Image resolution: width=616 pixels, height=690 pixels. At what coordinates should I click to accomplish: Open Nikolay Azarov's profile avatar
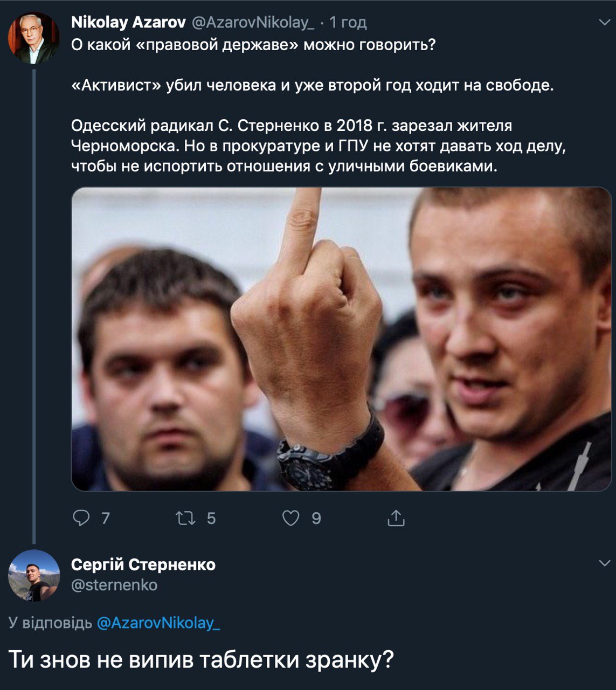[33, 38]
